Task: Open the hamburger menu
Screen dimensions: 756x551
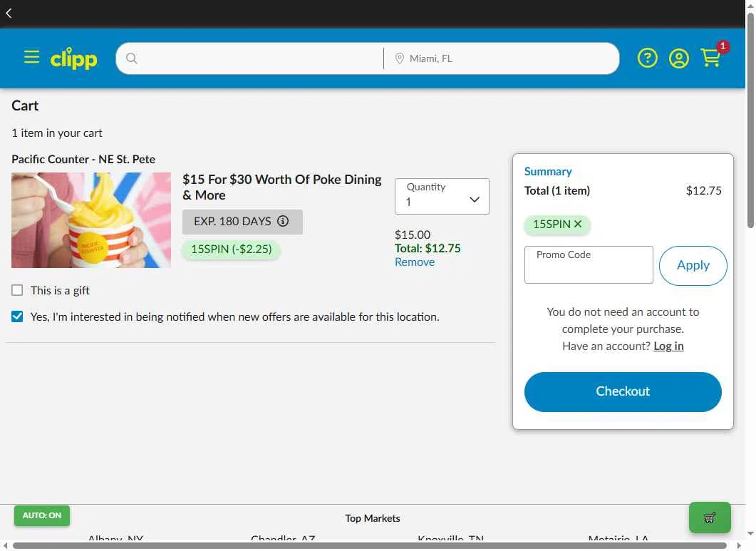Action: [x=32, y=57]
